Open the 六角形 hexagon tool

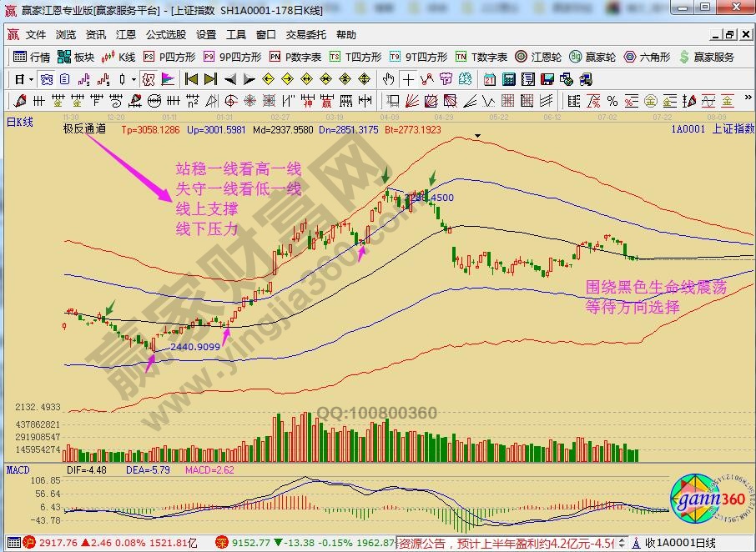[x=646, y=58]
